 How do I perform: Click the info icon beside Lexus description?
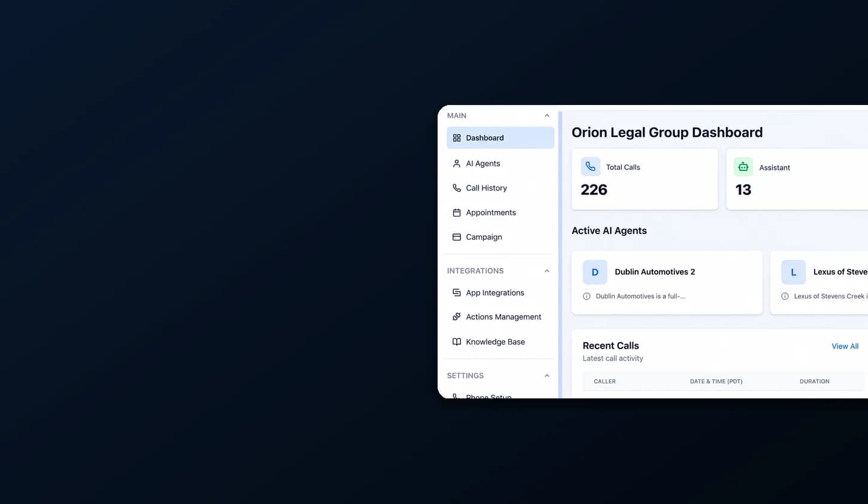(x=785, y=296)
